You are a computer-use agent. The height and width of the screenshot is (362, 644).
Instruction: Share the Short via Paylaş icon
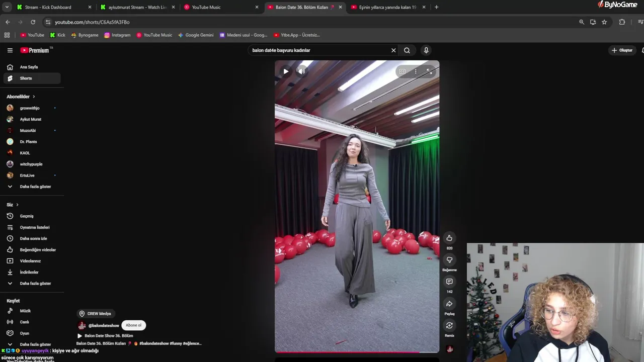(x=449, y=304)
